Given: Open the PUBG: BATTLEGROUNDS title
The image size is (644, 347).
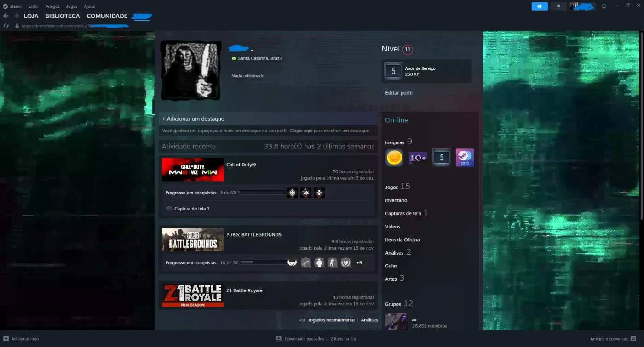Looking at the screenshot, I should [254, 235].
